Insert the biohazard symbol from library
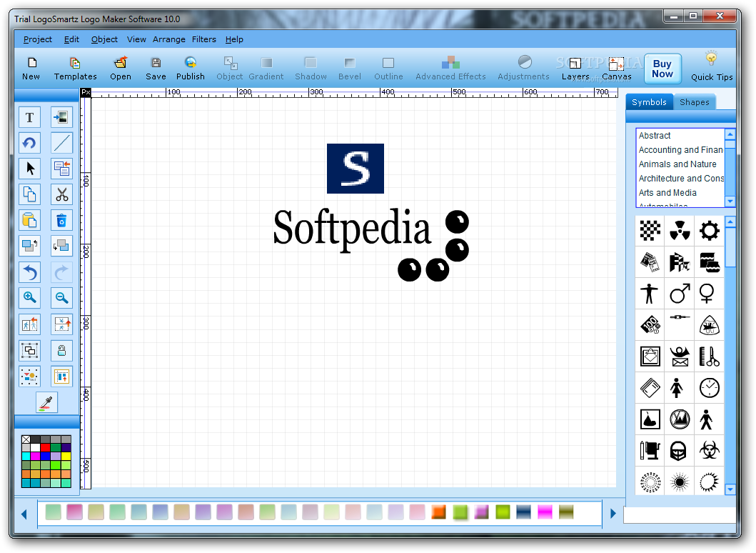This screenshot has width=756, height=553. [x=709, y=451]
